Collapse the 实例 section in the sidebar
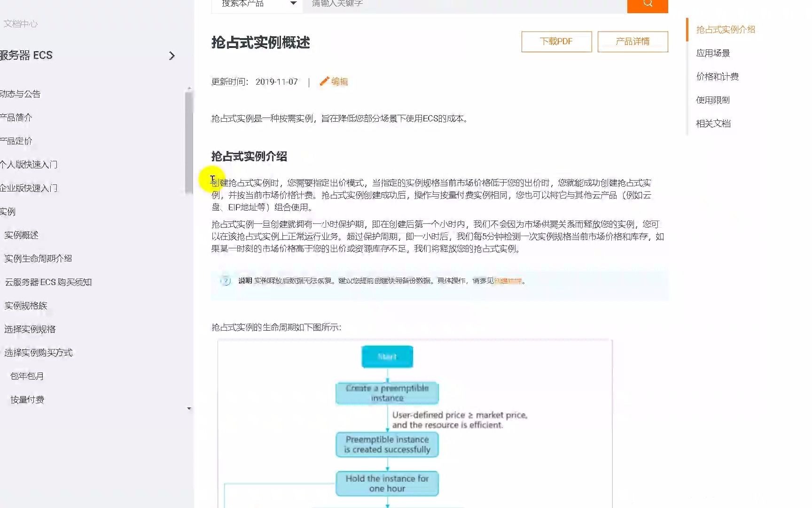 click(x=8, y=211)
